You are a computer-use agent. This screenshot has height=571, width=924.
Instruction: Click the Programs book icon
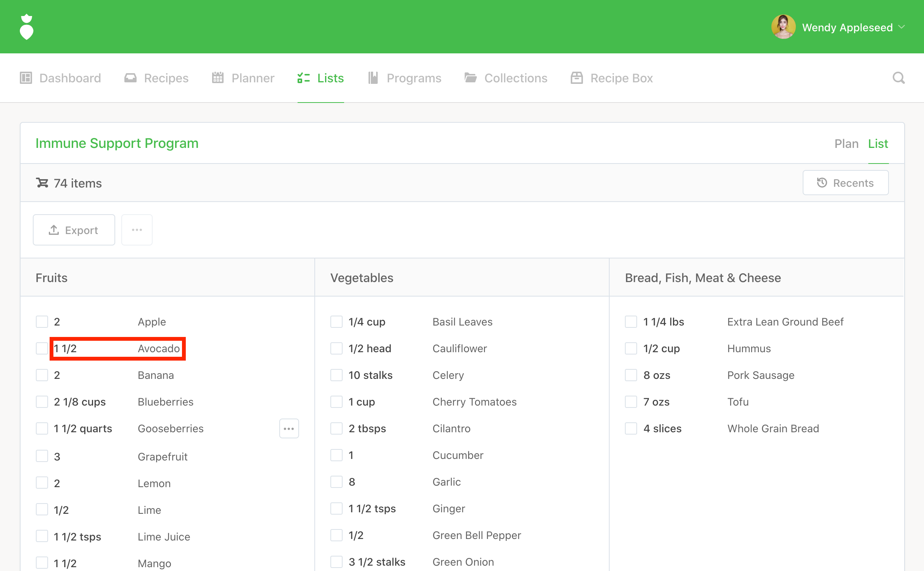pyautogui.click(x=373, y=78)
